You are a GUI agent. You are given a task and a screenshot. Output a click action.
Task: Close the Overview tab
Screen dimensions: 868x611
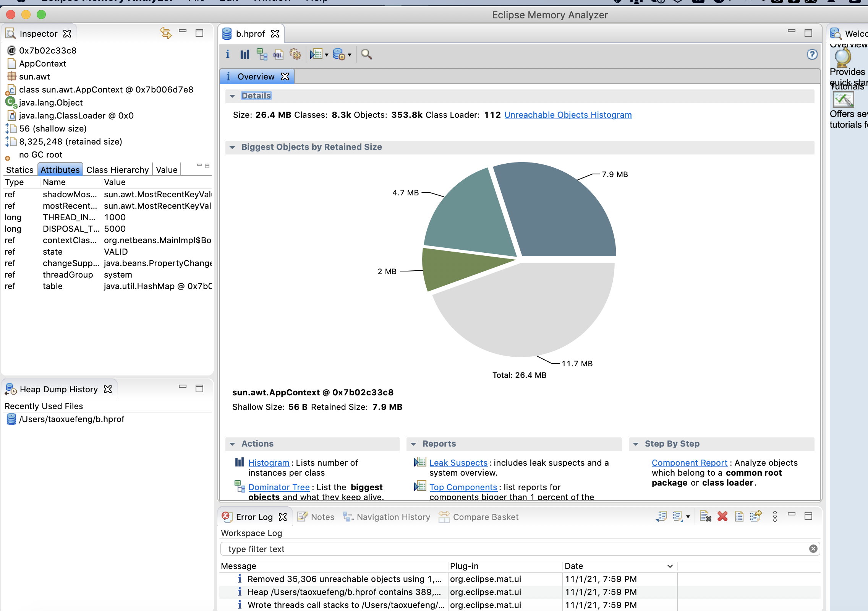pyautogui.click(x=285, y=76)
